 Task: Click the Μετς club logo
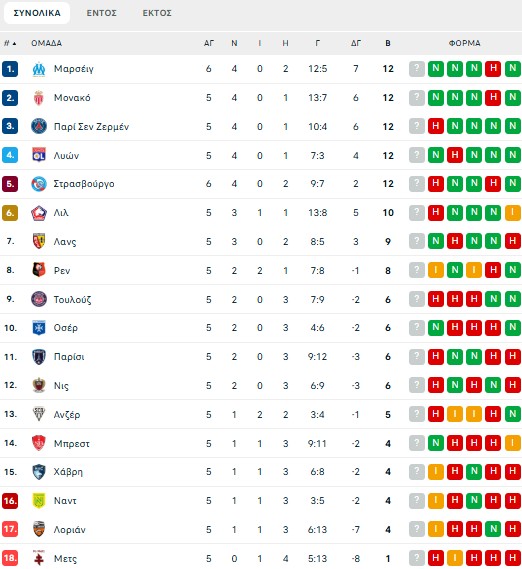(39, 558)
